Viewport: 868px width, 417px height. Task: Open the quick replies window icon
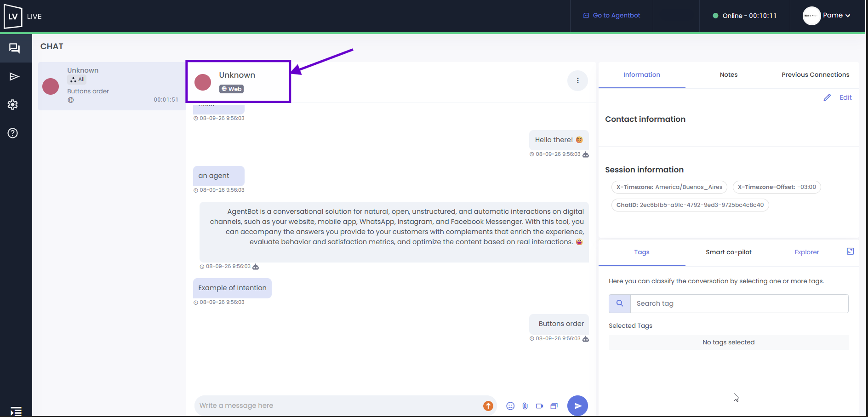554,406
